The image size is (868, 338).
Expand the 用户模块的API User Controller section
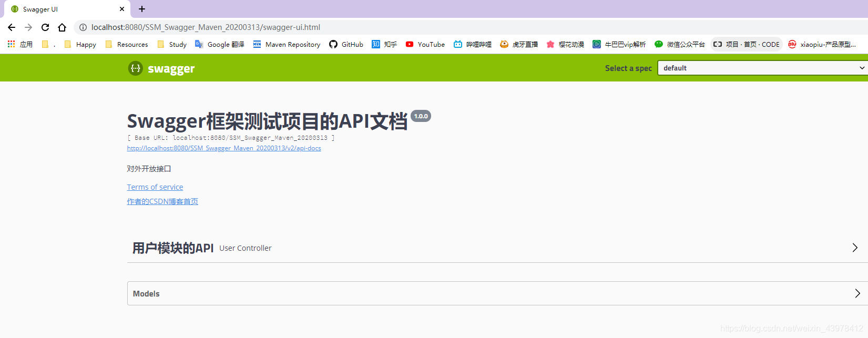tap(497, 248)
